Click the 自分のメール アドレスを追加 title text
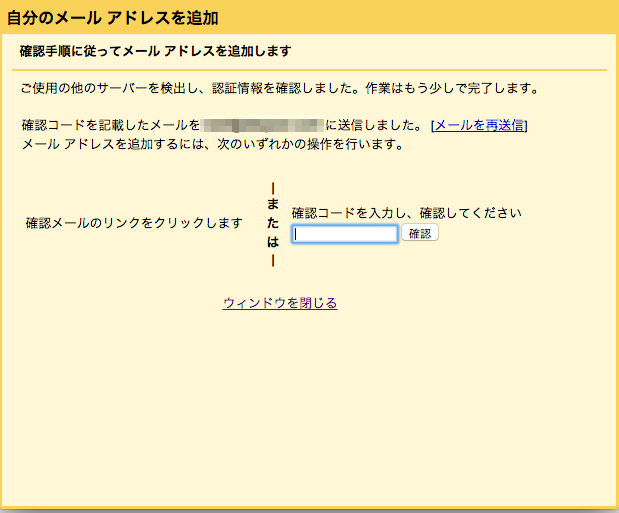The width and height of the screenshot is (619, 513). pos(113,18)
